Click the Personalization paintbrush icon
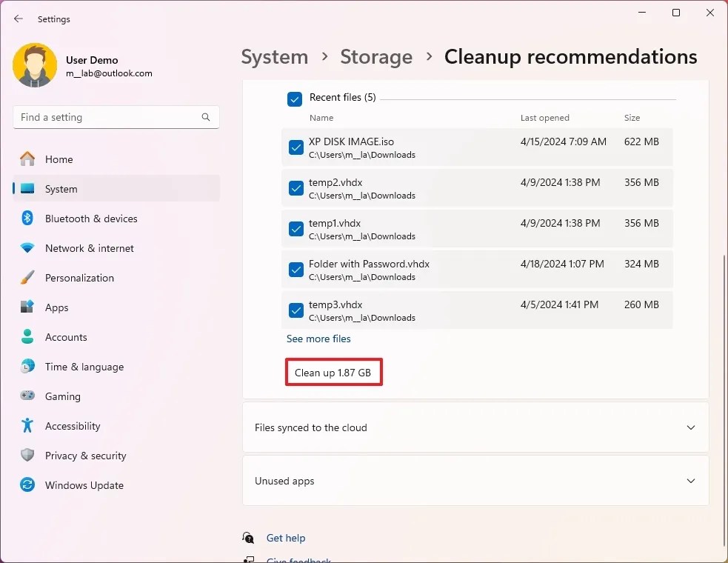This screenshot has width=728, height=563. (x=27, y=278)
